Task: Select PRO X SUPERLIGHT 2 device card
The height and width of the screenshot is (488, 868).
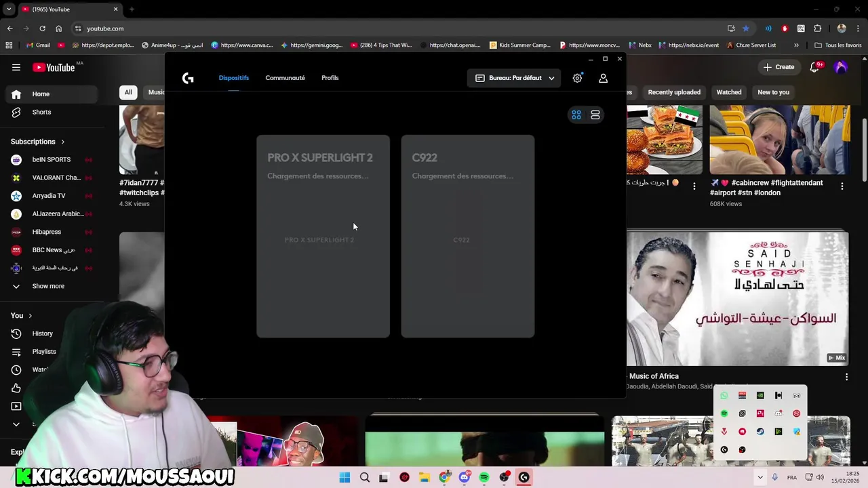Action: (x=323, y=236)
